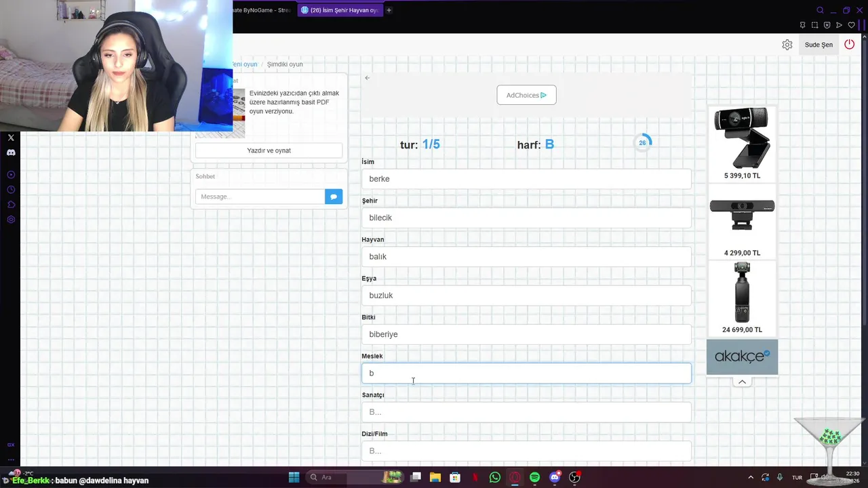Show hidden system tray icons
Viewport: 868px width, 488px height.
(750, 477)
